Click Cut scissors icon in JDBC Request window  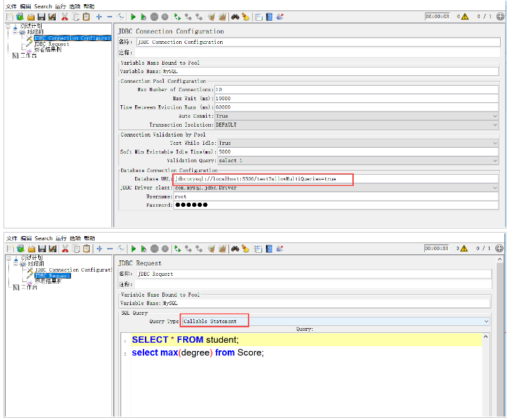(65, 249)
